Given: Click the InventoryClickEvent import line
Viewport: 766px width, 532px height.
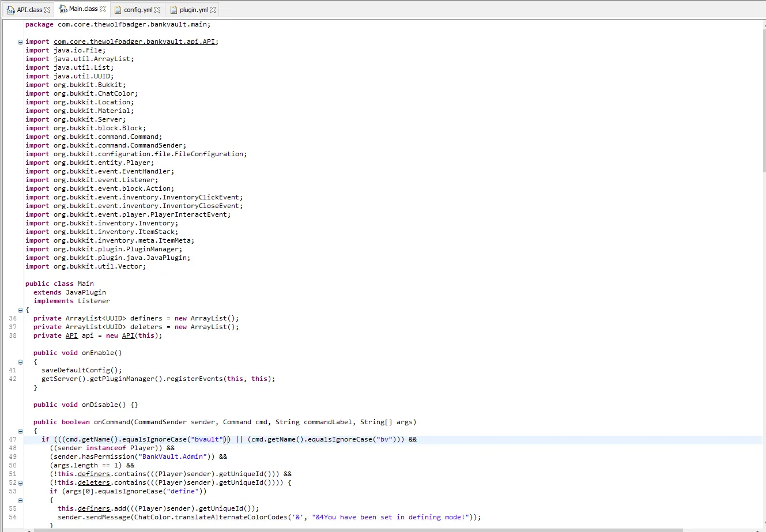Looking at the screenshot, I should (134, 197).
